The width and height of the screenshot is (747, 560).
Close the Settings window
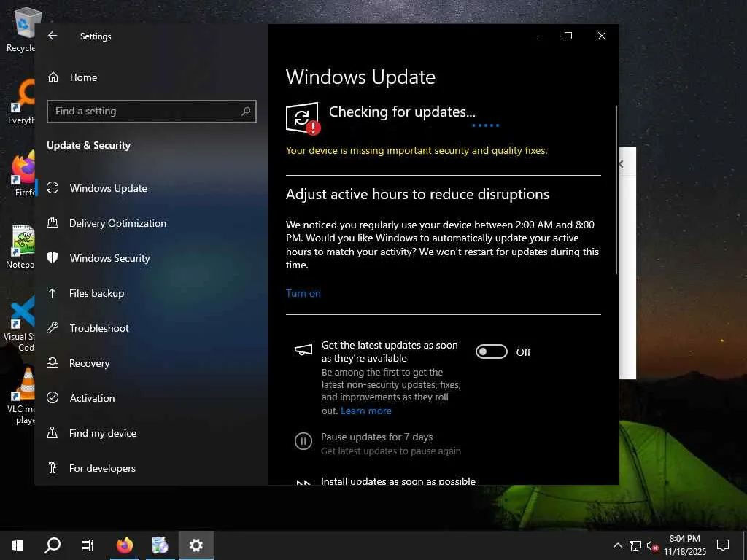(602, 36)
